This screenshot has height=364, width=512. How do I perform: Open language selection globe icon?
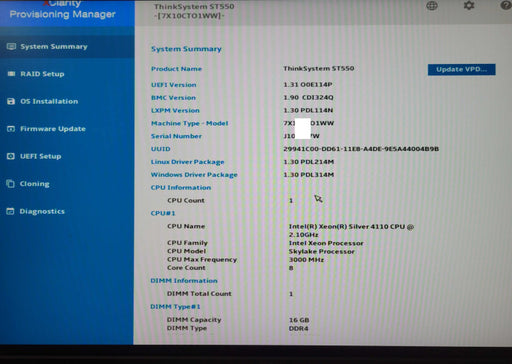[x=432, y=5]
